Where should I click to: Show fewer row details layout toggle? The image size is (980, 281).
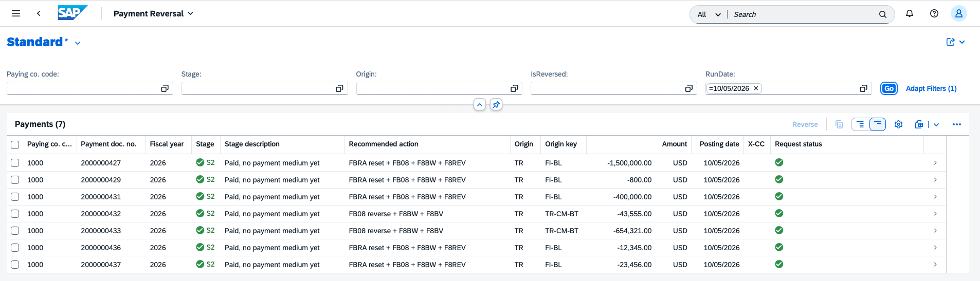coord(878,124)
